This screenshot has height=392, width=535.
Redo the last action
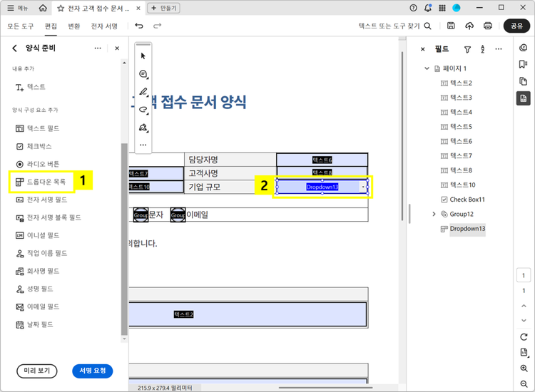[x=158, y=26]
